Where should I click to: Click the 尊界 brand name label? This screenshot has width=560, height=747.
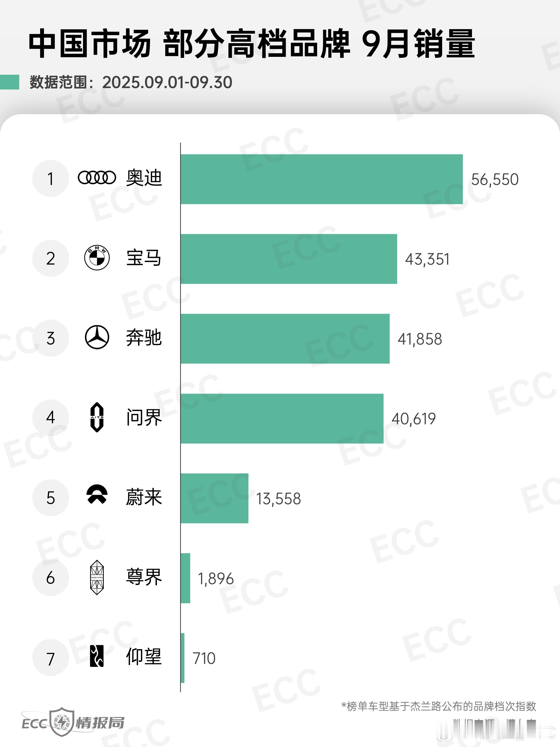click(144, 577)
